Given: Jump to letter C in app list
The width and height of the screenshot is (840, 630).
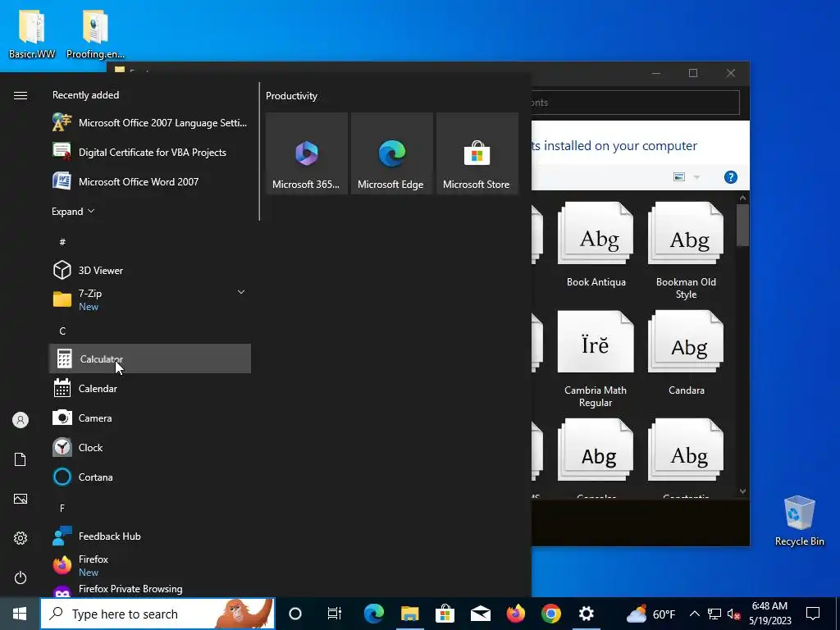Looking at the screenshot, I should [62, 331].
